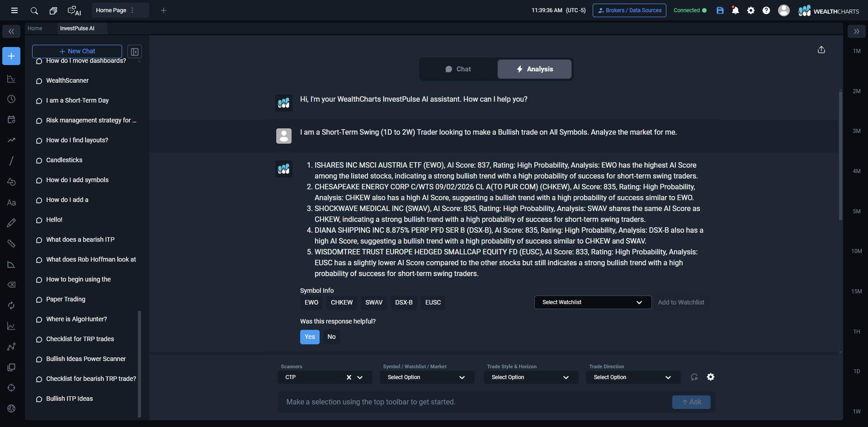This screenshot has width=868, height=427.
Task: Switch to the Home tab
Action: pyautogui.click(x=35, y=28)
